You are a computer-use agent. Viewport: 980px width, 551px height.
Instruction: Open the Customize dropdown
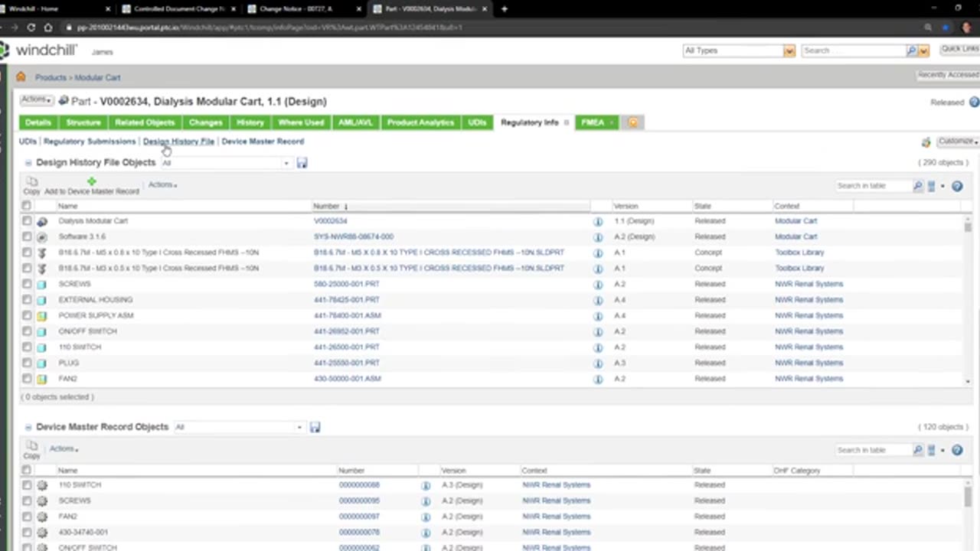click(958, 142)
